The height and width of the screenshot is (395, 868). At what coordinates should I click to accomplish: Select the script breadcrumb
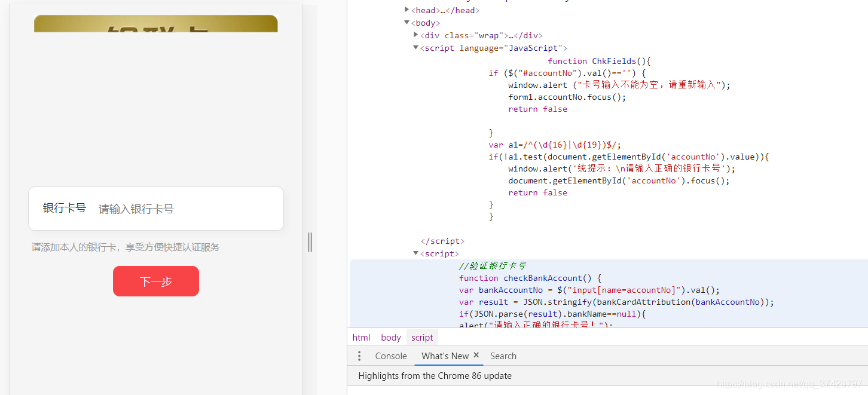click(x=422, y=338)
